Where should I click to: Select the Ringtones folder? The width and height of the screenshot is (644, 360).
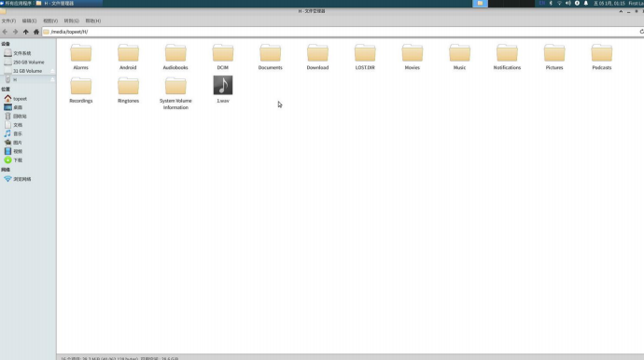(128, 90)
